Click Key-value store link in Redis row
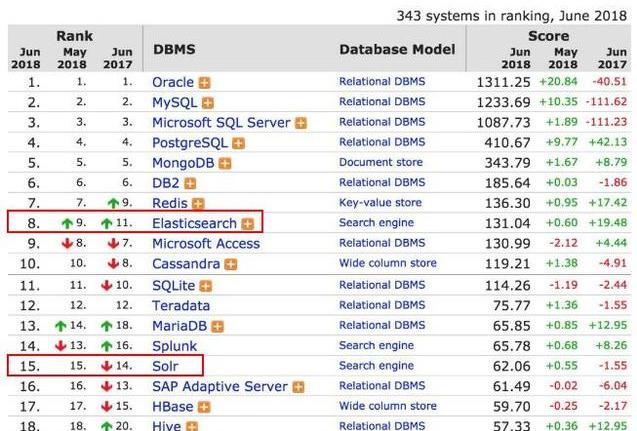The width and height of the screenshot is (637, 431). coord(380,203)
